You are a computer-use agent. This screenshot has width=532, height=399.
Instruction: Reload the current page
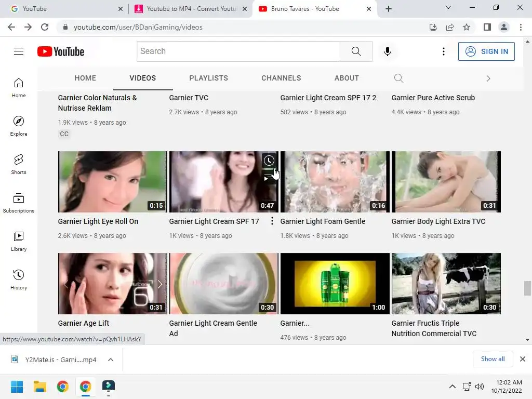(45, 27)
